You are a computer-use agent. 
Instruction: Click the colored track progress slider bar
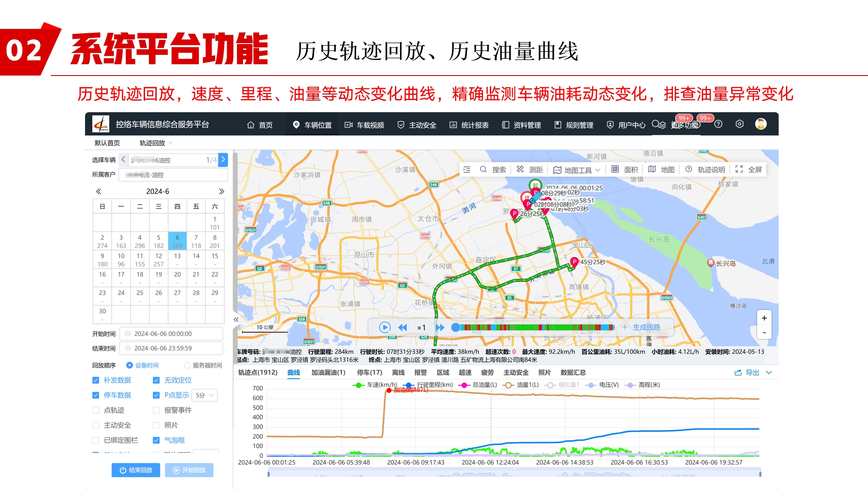[535, 327]
